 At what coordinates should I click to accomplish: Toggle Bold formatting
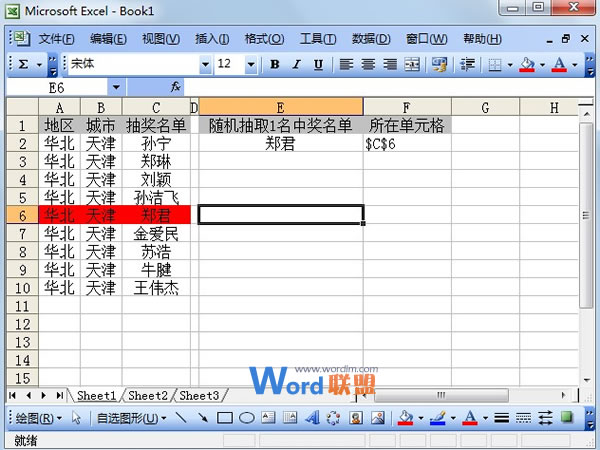[274, 64]
